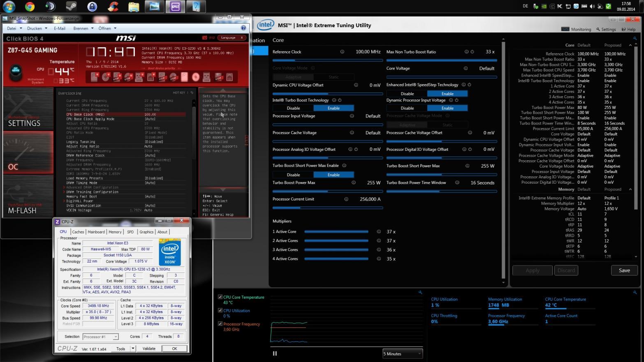The width and height of the screenshot is (644, 362).
Task: Set Enhanced Intel SpeedStep Technology to Enable
Action: (x=447, y=94)
